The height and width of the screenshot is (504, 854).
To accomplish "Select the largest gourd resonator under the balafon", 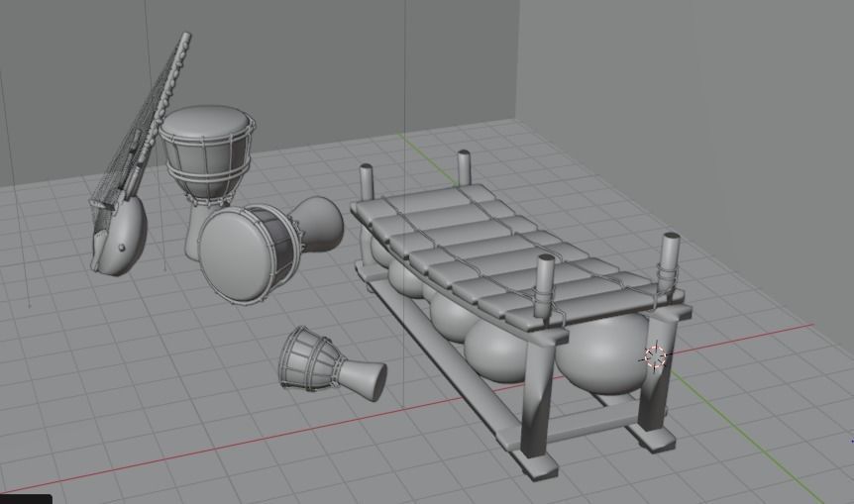I will pos(604,353).
